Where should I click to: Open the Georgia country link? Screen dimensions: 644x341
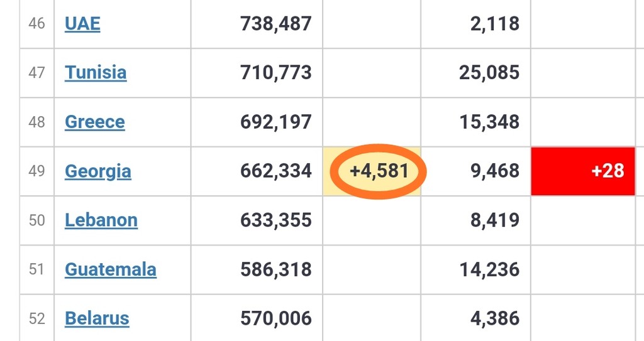98,171
